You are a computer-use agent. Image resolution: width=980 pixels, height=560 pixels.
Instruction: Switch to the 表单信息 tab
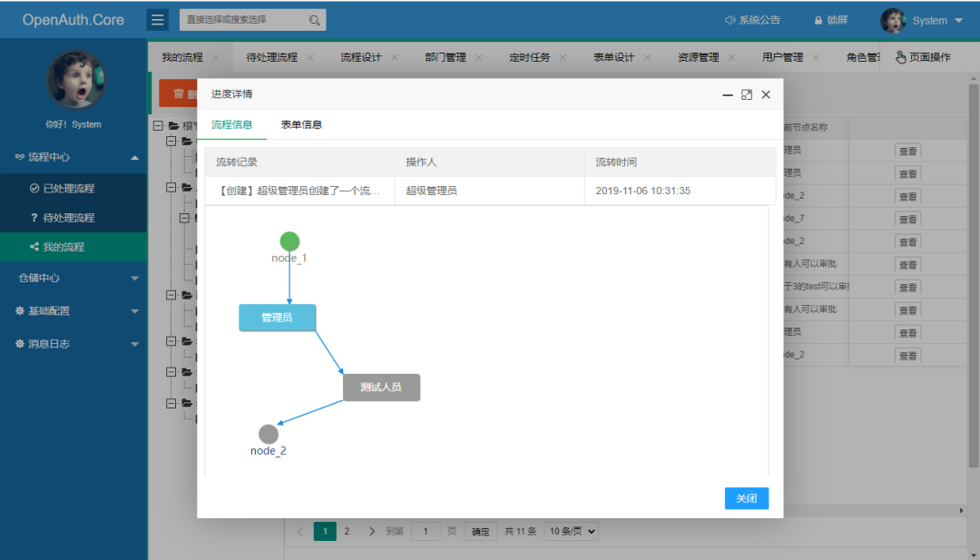[x=301, y=124]
